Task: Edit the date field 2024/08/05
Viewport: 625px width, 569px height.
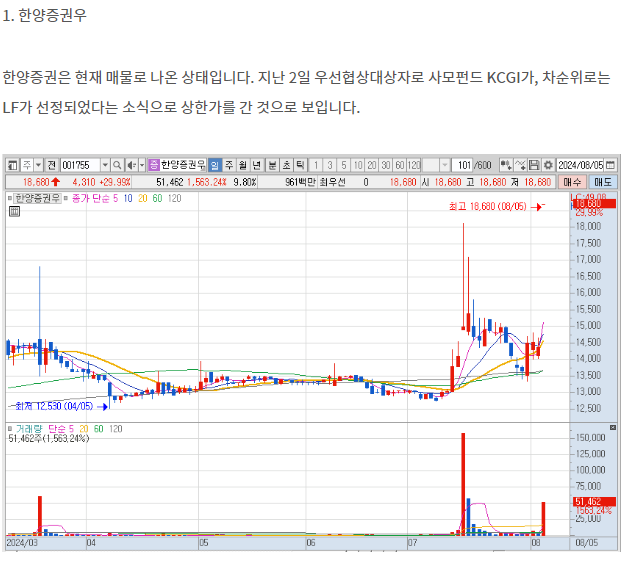Action: coord(580,165)
